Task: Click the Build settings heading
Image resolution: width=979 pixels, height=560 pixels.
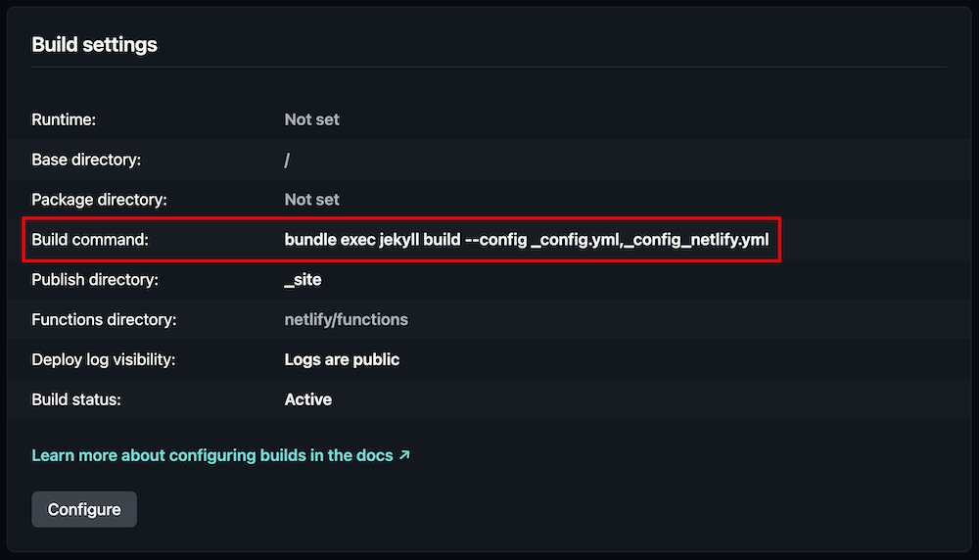Action: 94,45
